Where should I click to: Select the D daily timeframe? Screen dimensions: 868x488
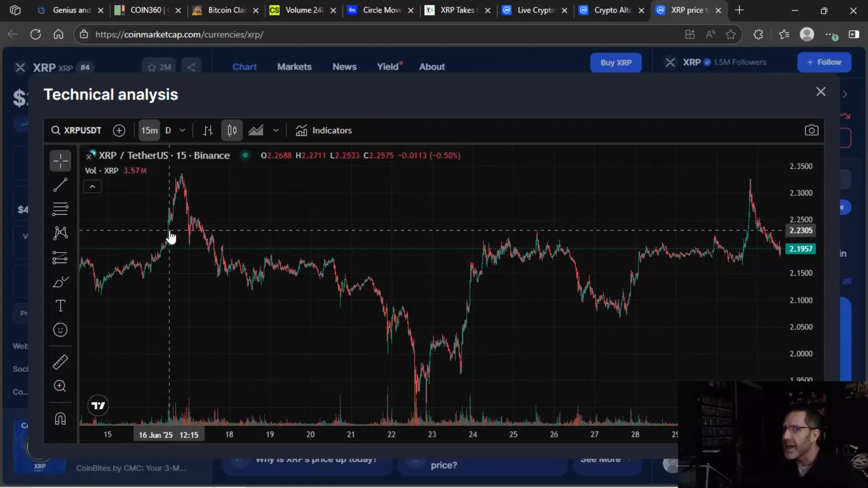(x=168, y=131)
